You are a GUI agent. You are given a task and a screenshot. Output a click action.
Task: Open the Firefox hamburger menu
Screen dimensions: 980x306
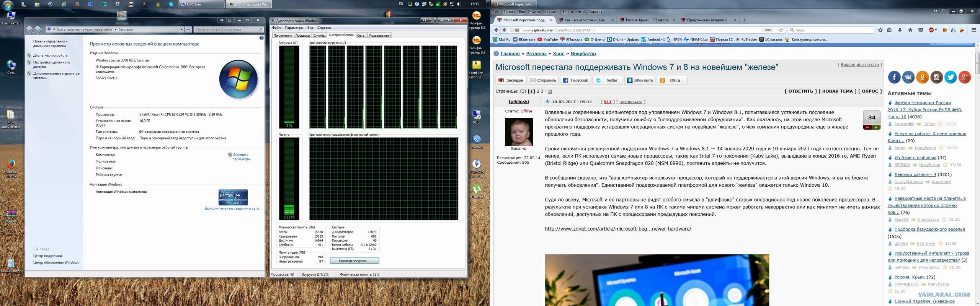(974, 30)
